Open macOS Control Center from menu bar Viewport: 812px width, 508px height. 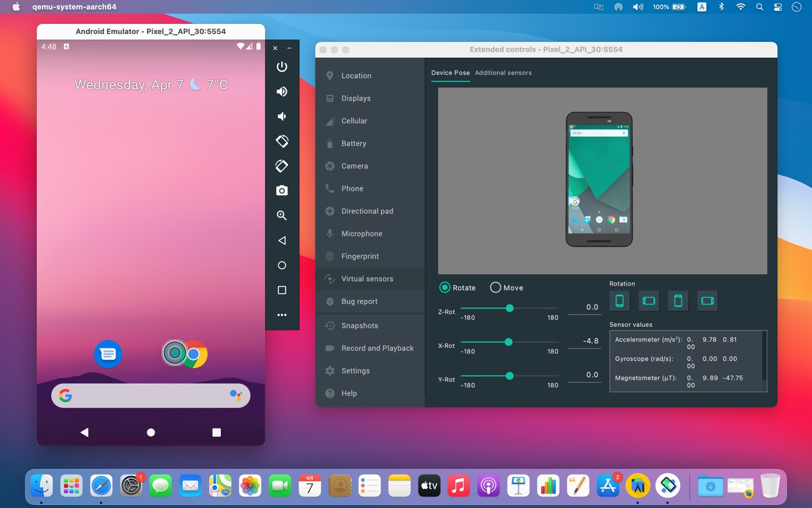click(x=777, y=7)
